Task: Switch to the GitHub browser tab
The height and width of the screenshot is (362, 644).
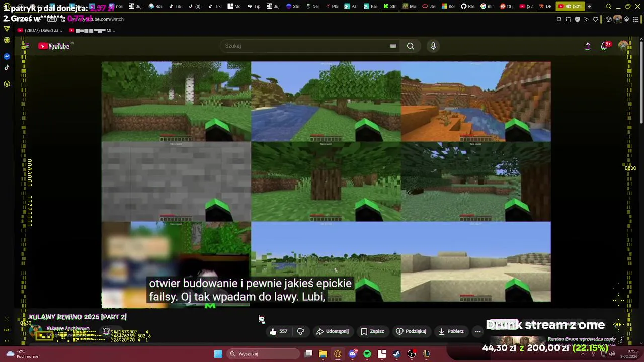Action: [x=467, y=6]
